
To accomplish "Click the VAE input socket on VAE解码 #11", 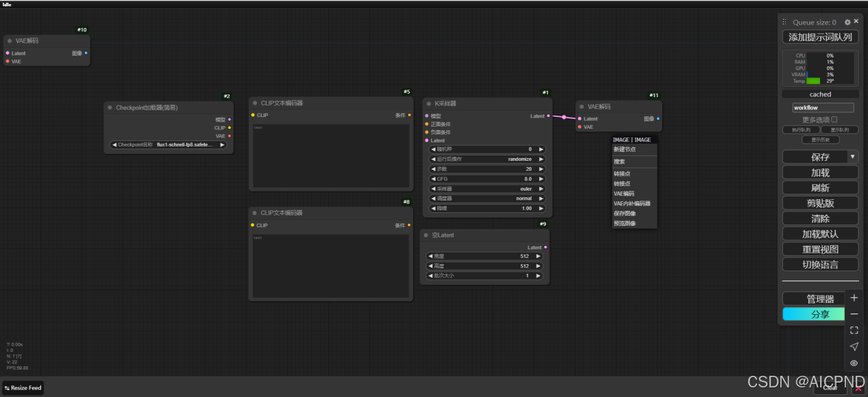I will pos(580,127).
